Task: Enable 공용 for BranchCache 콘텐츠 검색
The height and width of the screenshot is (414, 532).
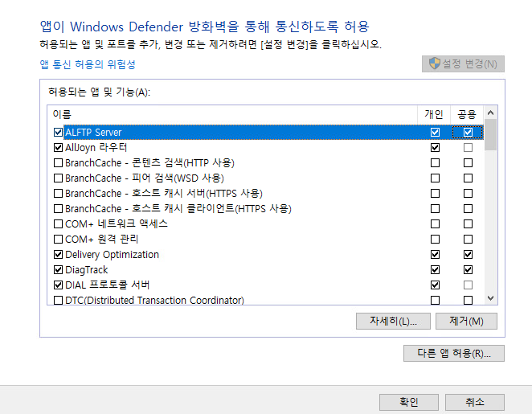Action: point(468,163)
